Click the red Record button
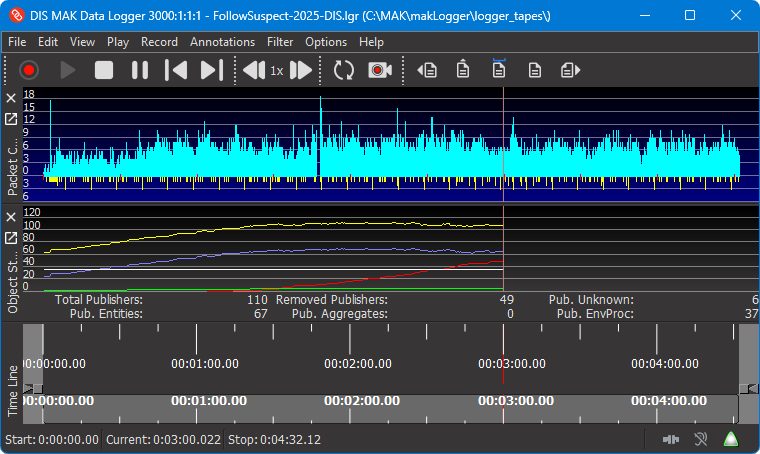 tap(28, 70)
